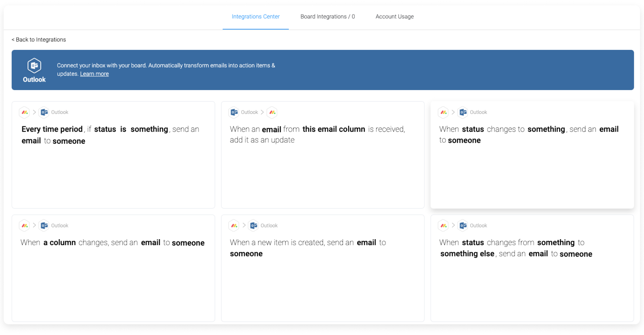Open the Account Usage tab
Image resolution: width=644 pixels, height=335 pixels.
[x=394, y=16]
